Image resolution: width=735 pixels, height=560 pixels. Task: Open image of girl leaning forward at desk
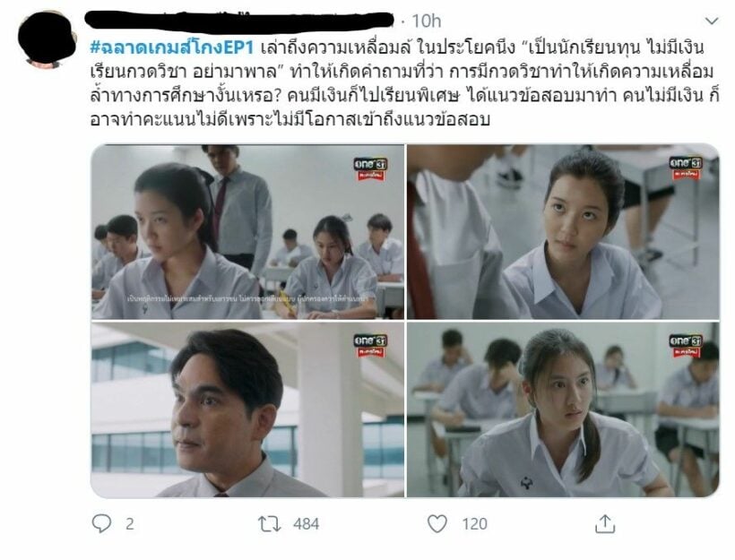pyautogui.click(x=563, y=409)
